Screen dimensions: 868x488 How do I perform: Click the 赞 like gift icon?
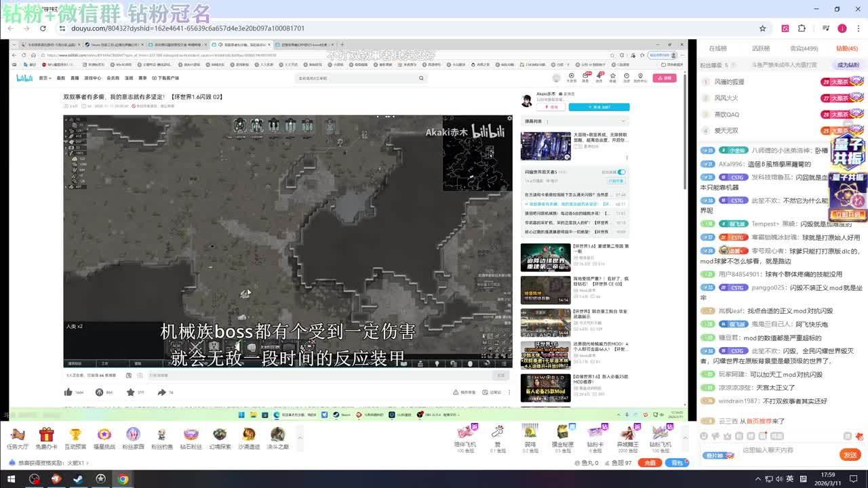(x=498, y=434)
